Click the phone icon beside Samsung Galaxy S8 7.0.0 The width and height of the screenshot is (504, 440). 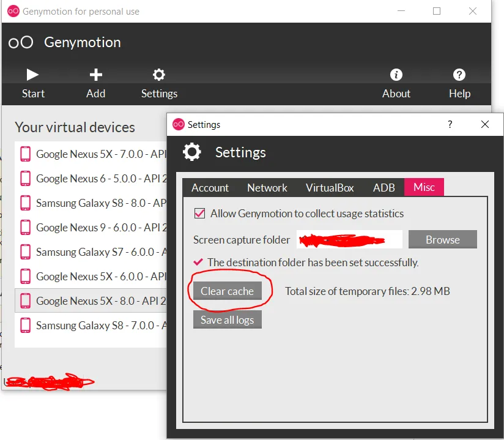[x=26, y=325]
